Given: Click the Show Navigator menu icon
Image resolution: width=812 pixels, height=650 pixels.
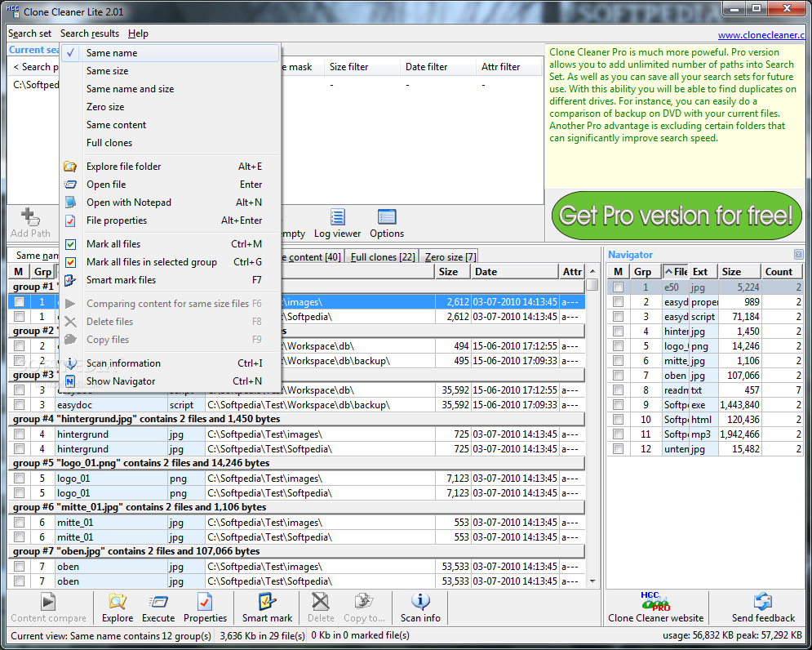Looking at the screenshot, I should (70, 381).
